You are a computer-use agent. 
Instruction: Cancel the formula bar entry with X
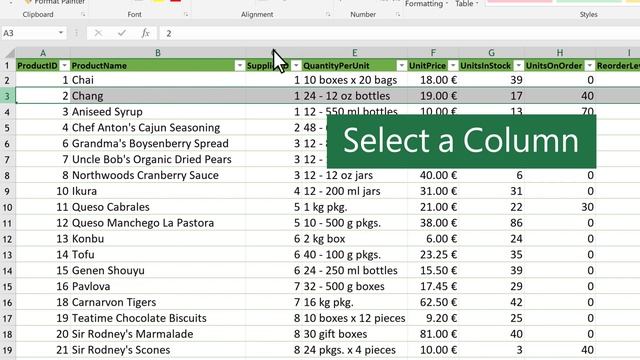coord(98,33)
